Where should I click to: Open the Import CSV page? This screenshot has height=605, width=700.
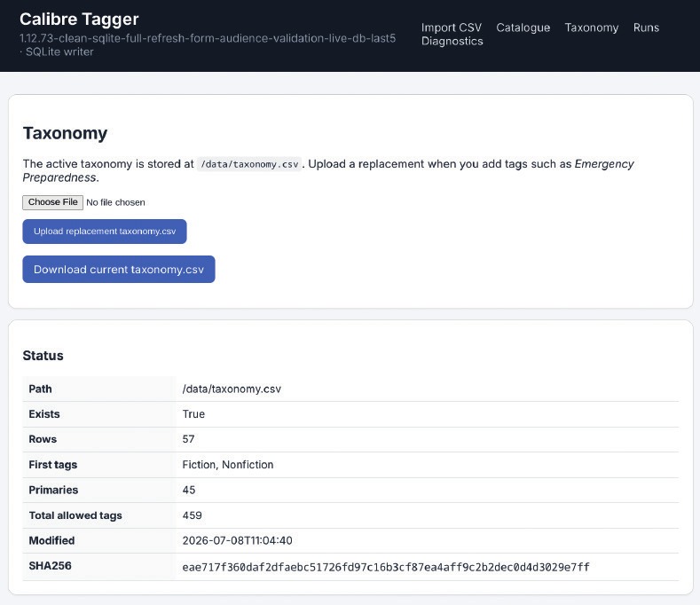(452, 27)
